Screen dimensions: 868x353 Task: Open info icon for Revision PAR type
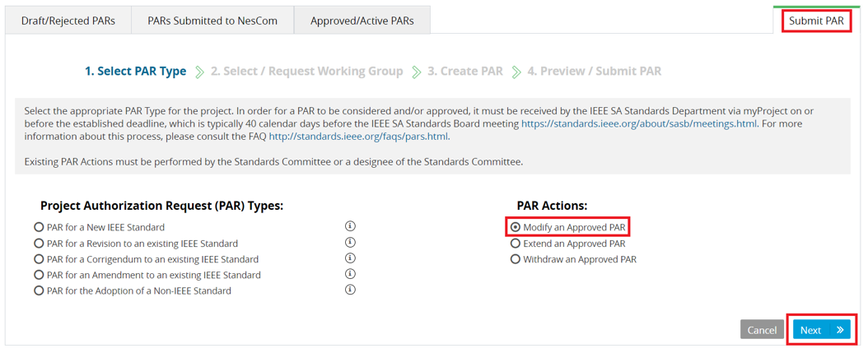[350, 243]
